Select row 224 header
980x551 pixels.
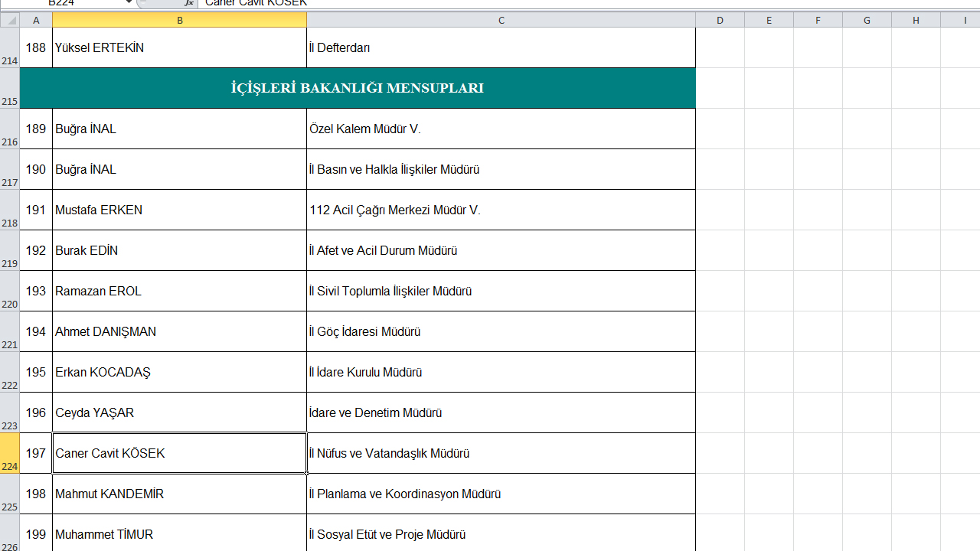tap(9, 453)
